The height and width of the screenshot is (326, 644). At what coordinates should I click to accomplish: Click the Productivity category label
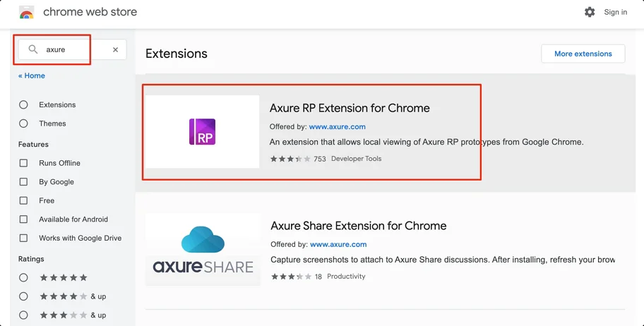pos(346,277)
